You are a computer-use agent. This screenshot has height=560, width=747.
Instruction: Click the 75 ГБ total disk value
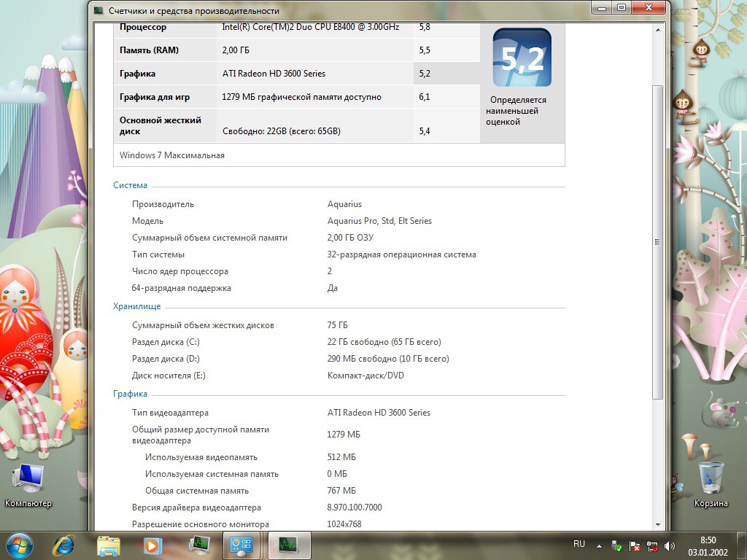[337, 325]
